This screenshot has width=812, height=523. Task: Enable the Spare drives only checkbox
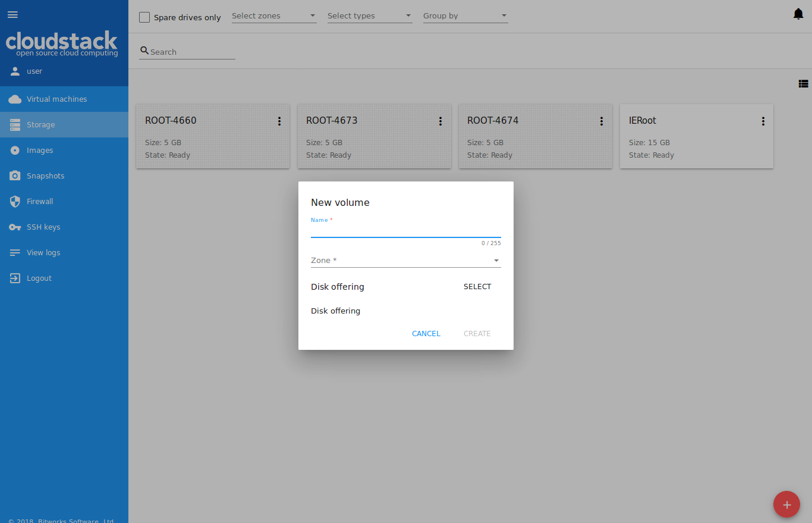click(144, 17)
